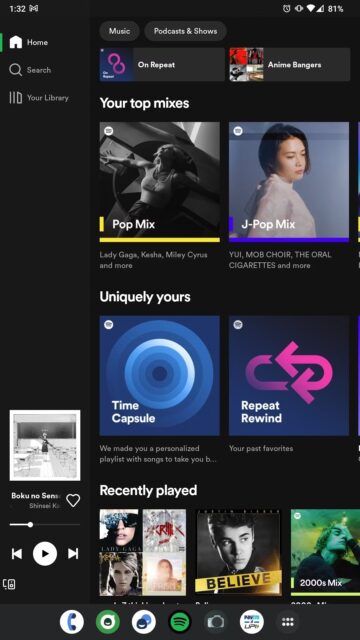The height and width of the screenshot is (640, 360).
Task: Select the Boku no Sens song title
Action: [36, 496]
